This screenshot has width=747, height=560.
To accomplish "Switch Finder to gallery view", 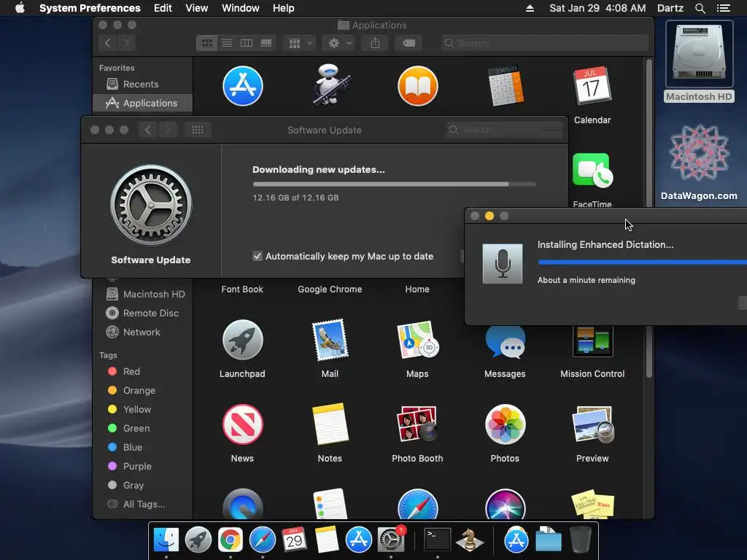I will [266, 43].
